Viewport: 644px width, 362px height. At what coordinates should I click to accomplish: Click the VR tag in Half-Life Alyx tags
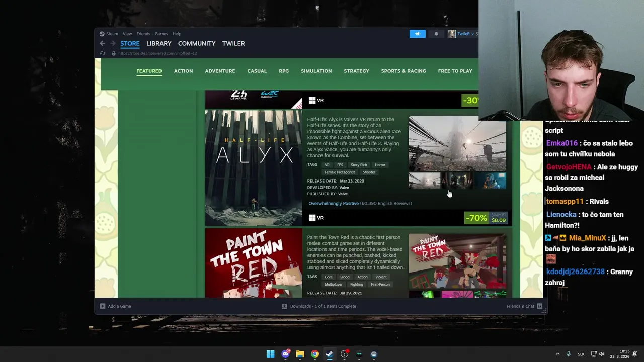point(327,165)
